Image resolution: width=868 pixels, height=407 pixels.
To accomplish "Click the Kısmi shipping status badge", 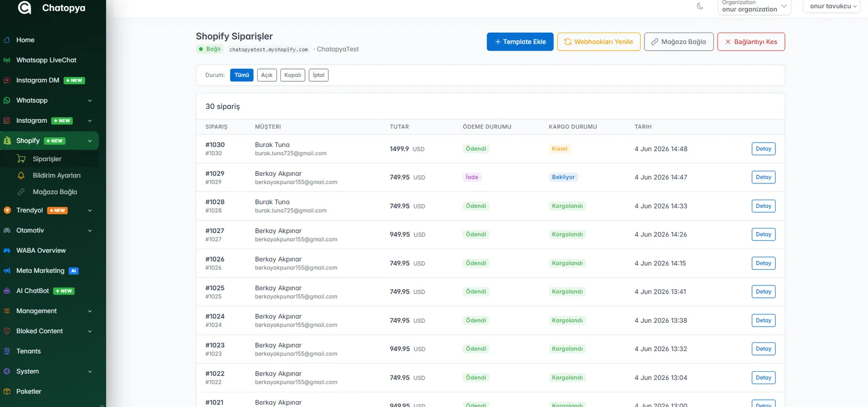I will (x=559, y=149).
